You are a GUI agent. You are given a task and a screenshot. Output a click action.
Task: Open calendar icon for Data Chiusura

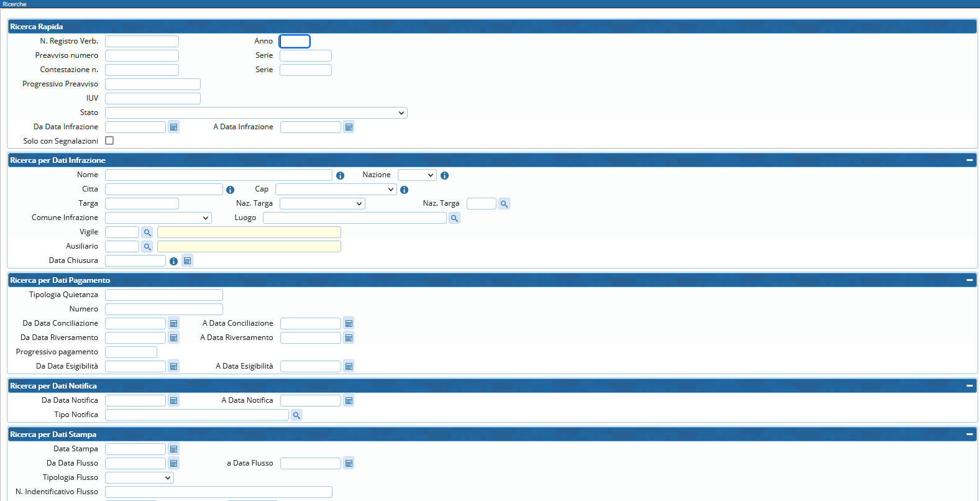[187, 261]
